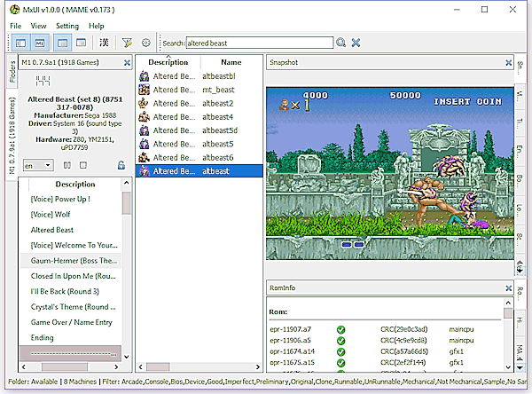Image resolution: width=532 pixels, height=394 pixels.
Task: Click the M1 panel toolbar icon
Action: click(39, 43)
